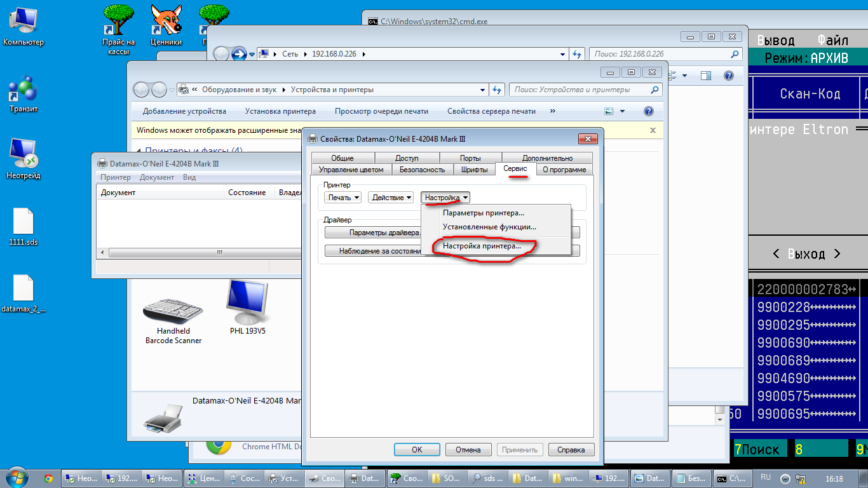868x488 pixels.
Task: Switch to the Дополнительно tab
Action: [x=547, y=158]
